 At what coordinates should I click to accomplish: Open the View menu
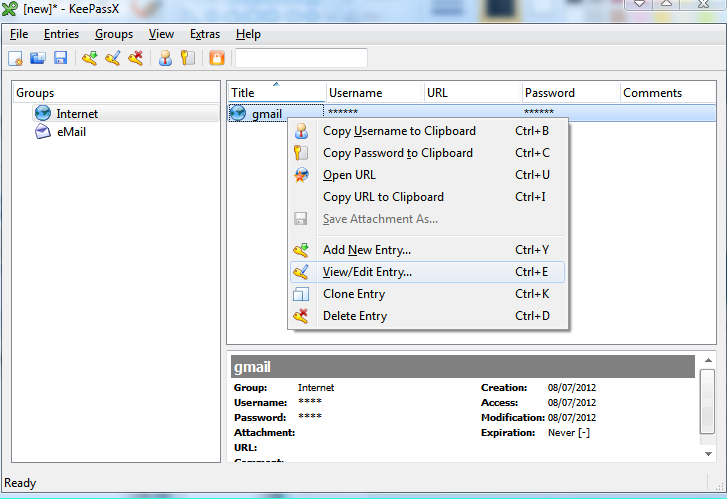click(x=161, y=34)
